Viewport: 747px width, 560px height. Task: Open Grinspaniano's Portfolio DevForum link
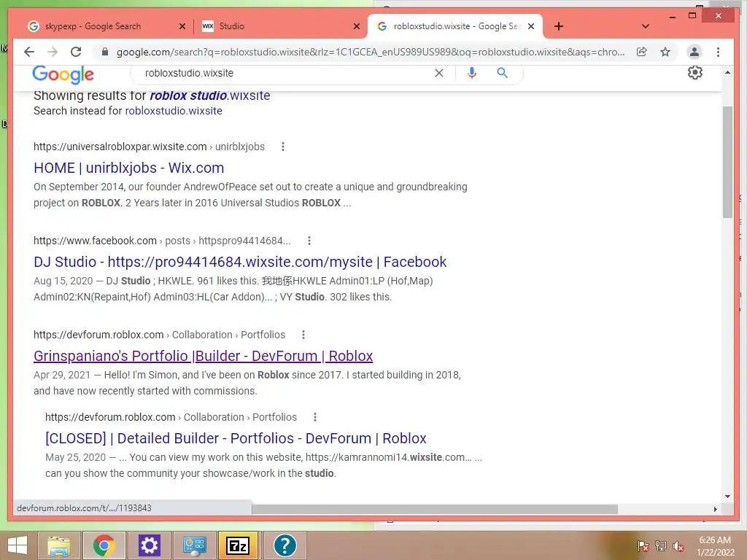click(x=203, y=356)
